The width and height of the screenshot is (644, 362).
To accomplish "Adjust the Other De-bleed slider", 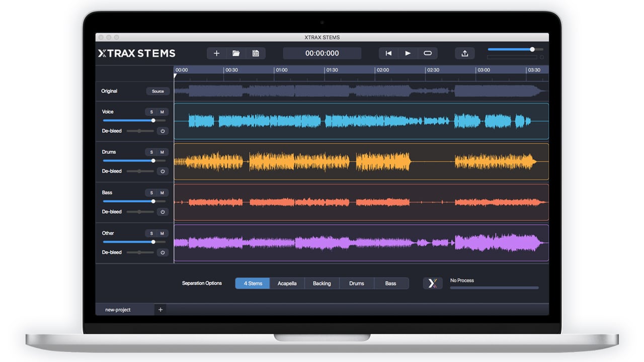I will pyautogui.click(x=140, y=252).
